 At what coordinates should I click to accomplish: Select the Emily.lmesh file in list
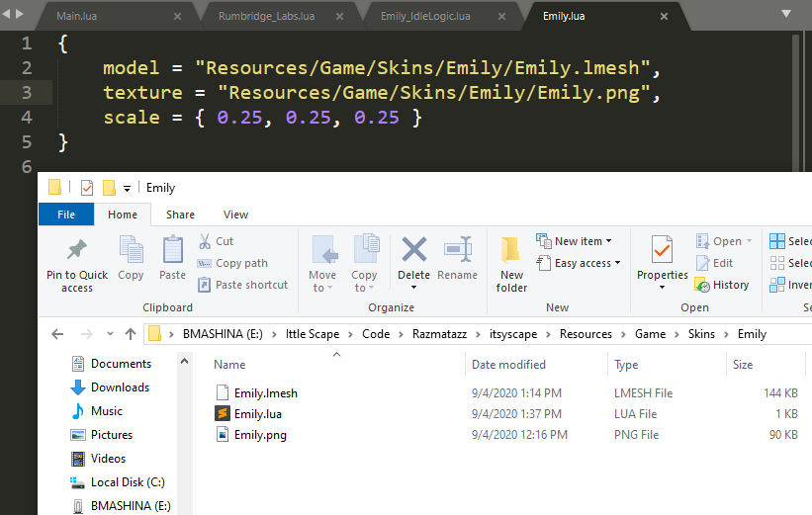[265, 393]
